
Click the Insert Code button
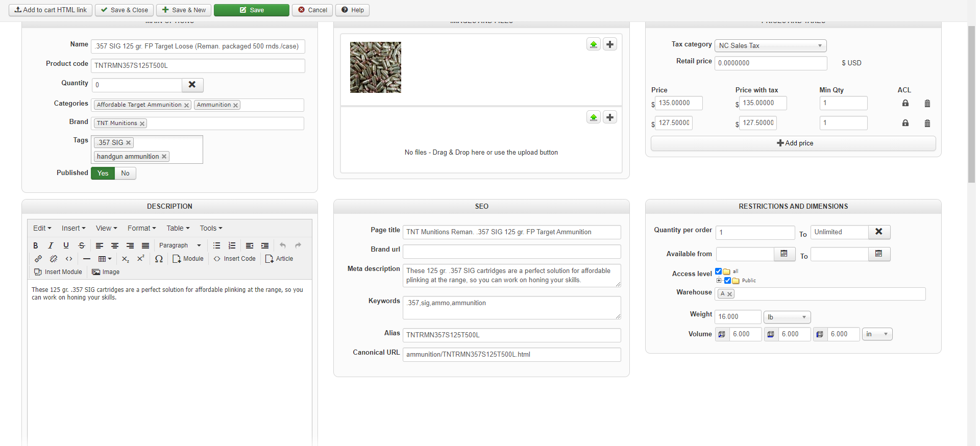click(235, 259)
